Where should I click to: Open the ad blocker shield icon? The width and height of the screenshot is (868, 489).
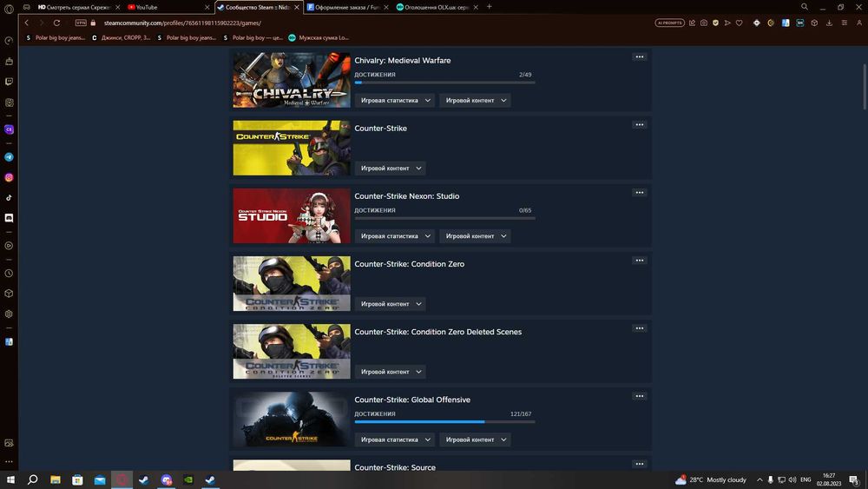pos(716,23)
